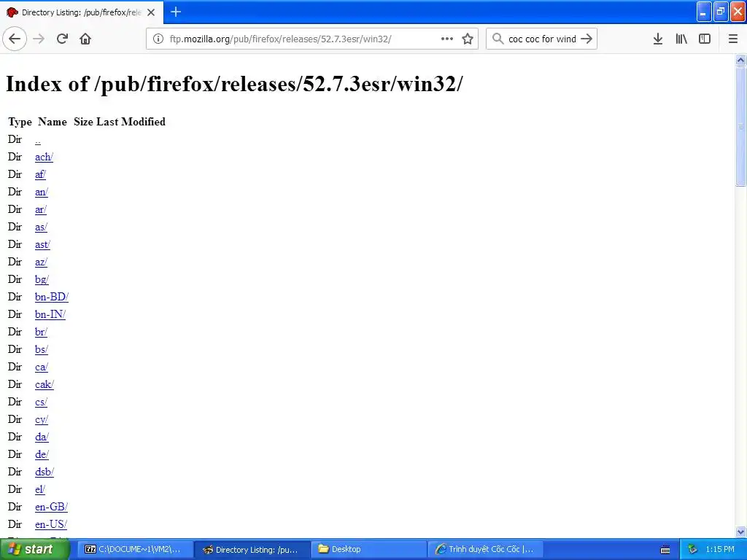Open the el/ directory

click(x=40, y=489)
